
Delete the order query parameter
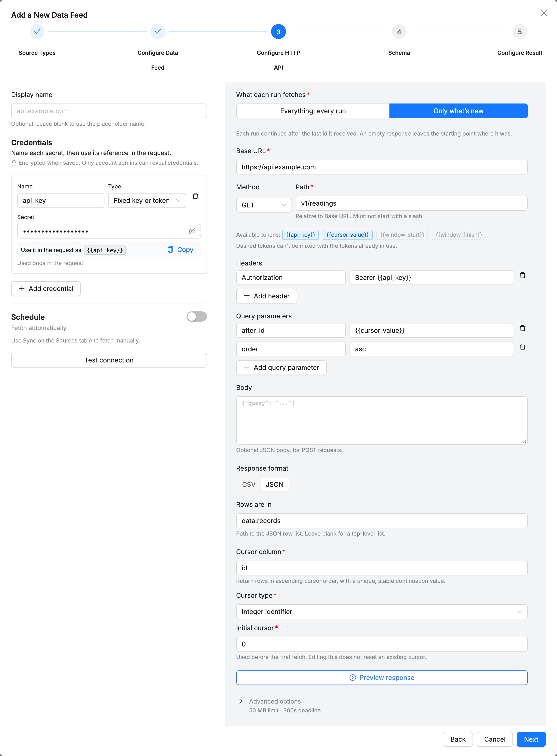click(522, 347)
